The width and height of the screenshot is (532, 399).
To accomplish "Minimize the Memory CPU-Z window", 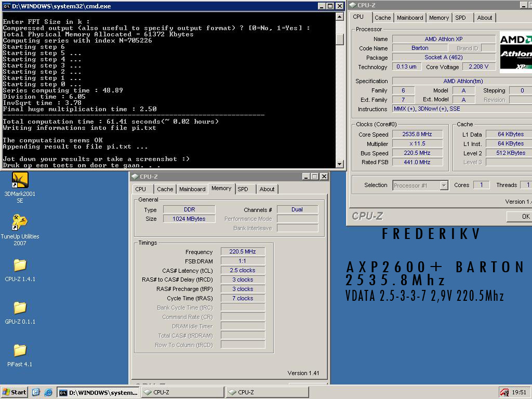I will pos(306,177).
